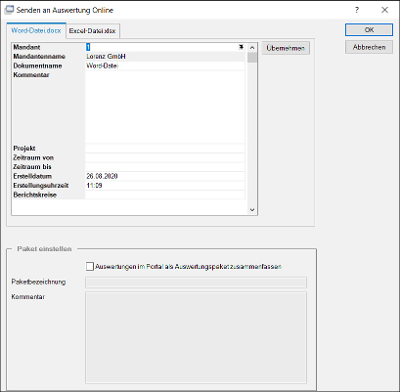Click the help question mark in title bar
This screenshot has height=392, width=400.
click(357, 10)
